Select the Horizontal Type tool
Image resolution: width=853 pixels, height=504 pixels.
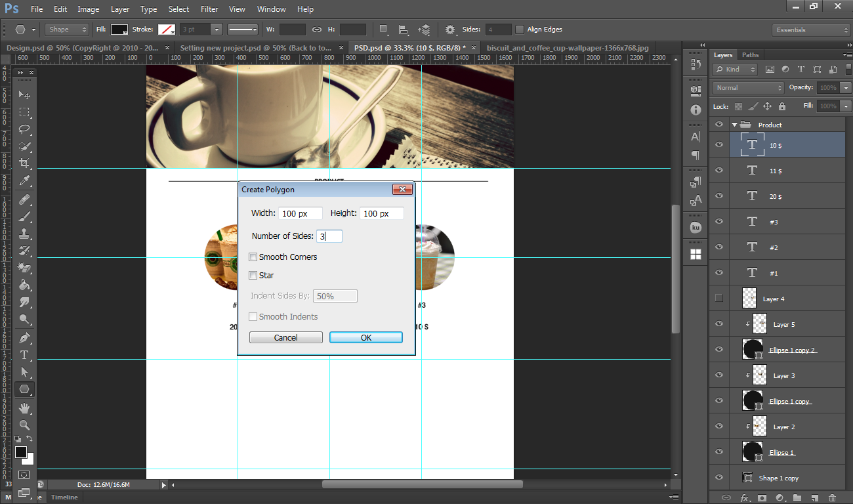tap(24, 355)
